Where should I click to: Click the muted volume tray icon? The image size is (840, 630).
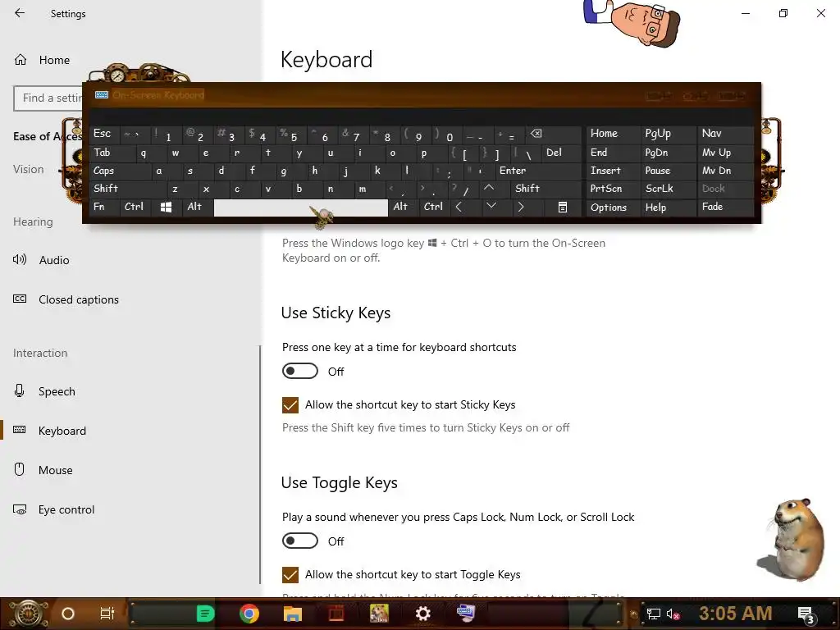click(x=673, y=614)
